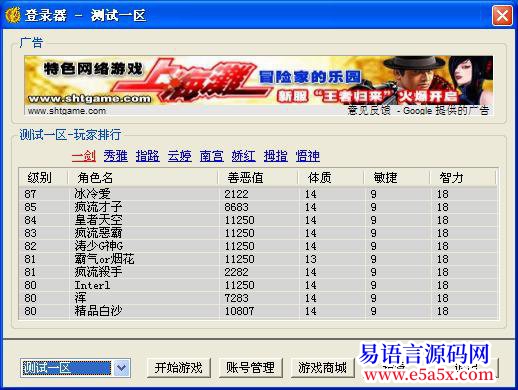This screenshot has width=518, height=390.
Task: Click the 意见反馈 ad feedback link
Action: (369, 110)
